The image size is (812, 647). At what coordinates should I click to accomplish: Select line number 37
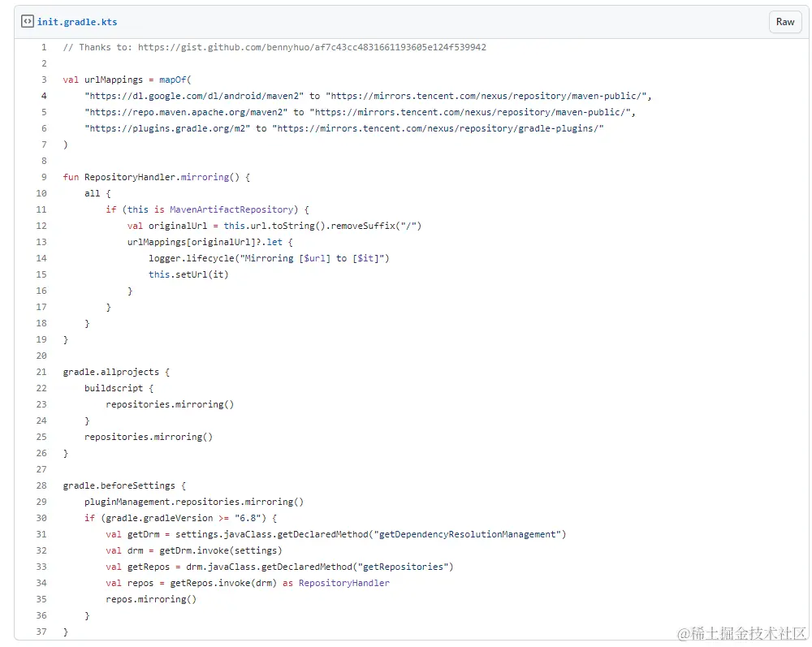pos(41,632)
